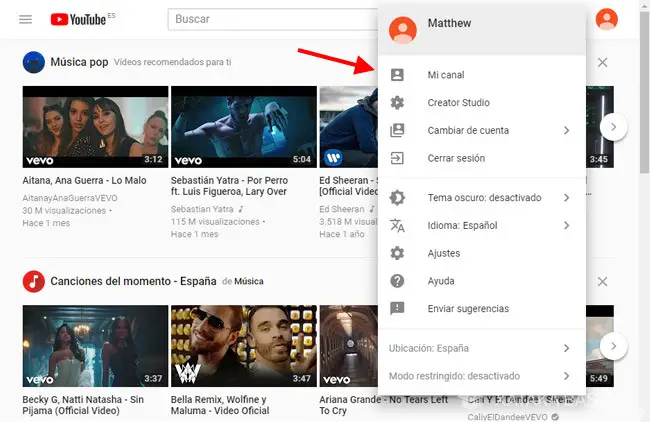This screenshot has width=650, height=422.
Task: Expand Ubicación submenu chevron
Action: pos(567,348)
